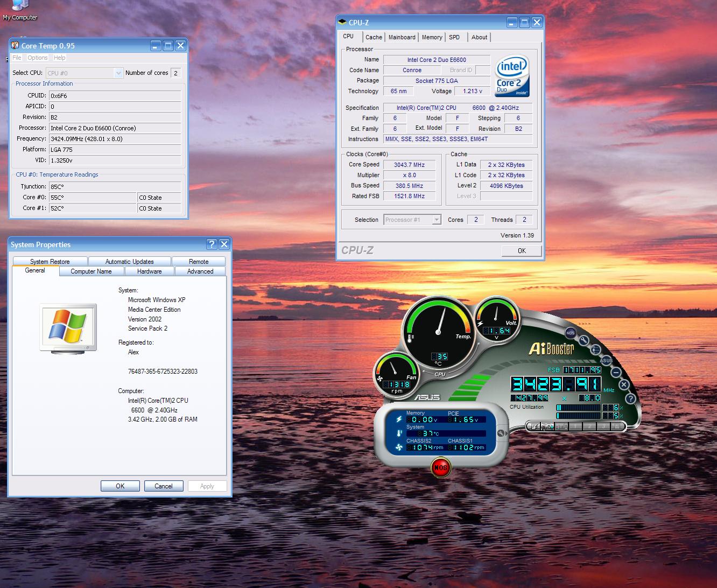Click Tjunction value 85C° in Core Temp
Viewport: 717px width, 588px height.
click(115, 187)
